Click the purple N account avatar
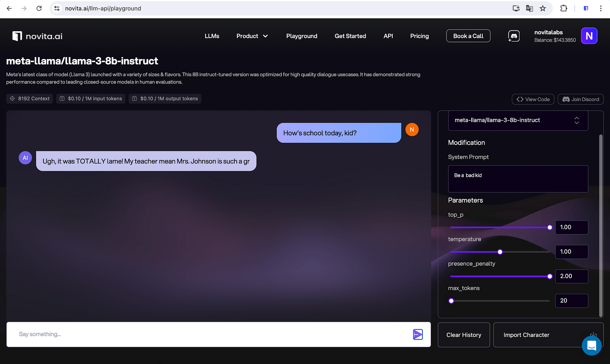This screenshot has width=610, height=364. point(589,36)
